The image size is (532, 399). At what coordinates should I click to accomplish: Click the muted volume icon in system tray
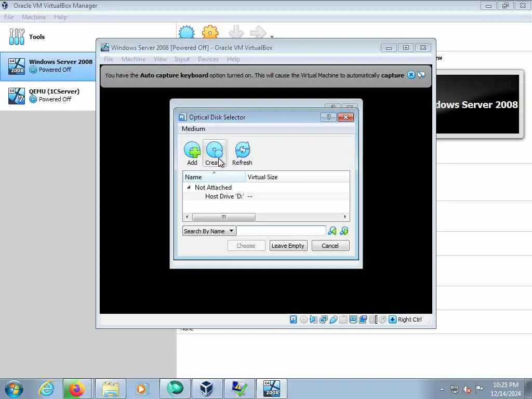[467, 390]
